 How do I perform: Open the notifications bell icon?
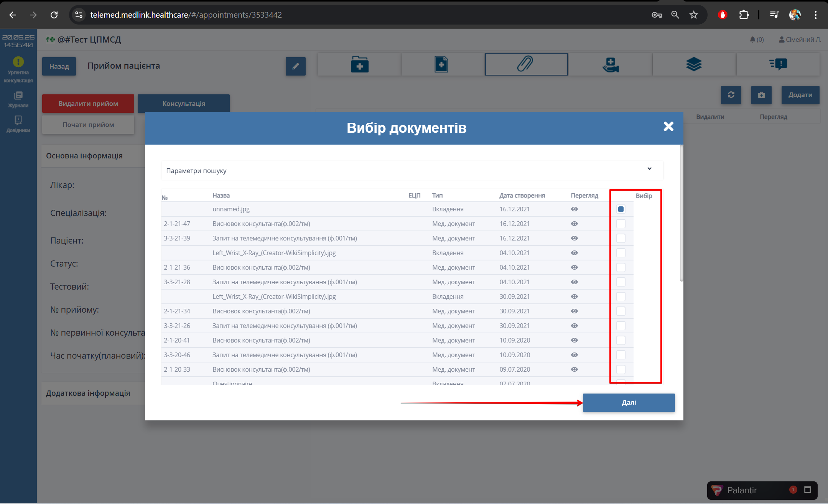752,40
